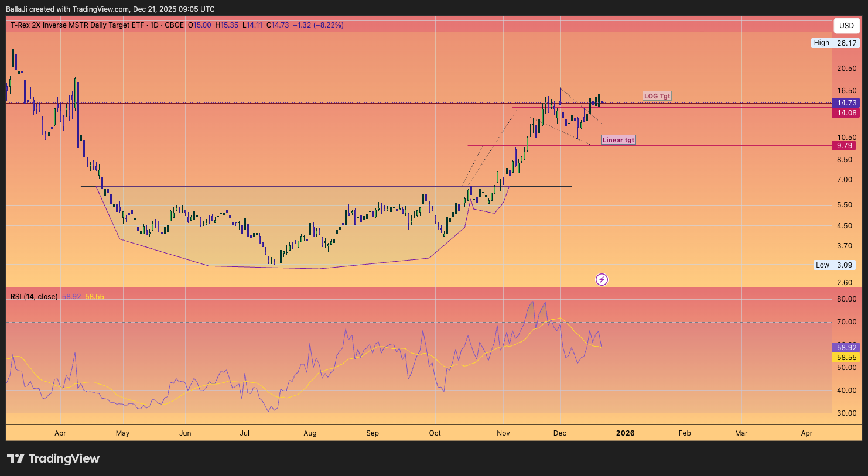The height and width of the screenshot is (476, 868).
Task: Click the Jun label on time axis
Action: 185,433
